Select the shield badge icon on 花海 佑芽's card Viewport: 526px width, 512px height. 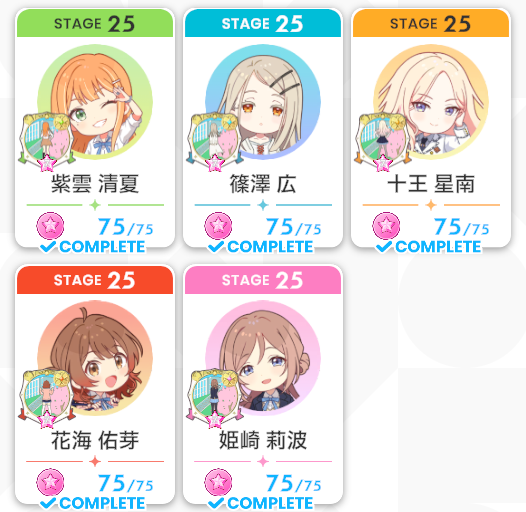[46, 398]
